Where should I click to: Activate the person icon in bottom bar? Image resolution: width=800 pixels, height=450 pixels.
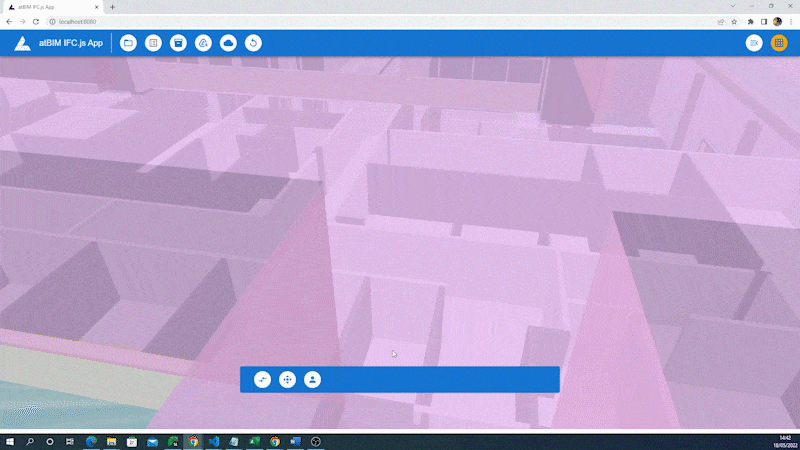(312, 380)
